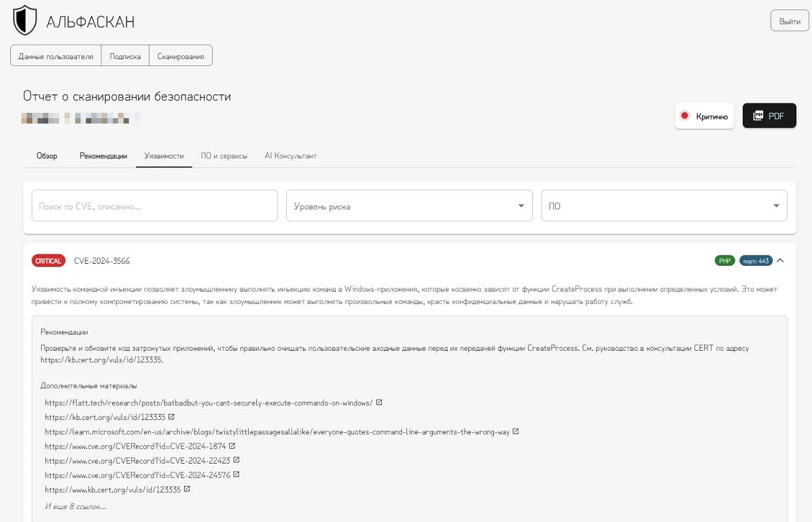812x522 pixels.
Task: Click the AlfaScan shield logo
Action: [x=25, y=20]
